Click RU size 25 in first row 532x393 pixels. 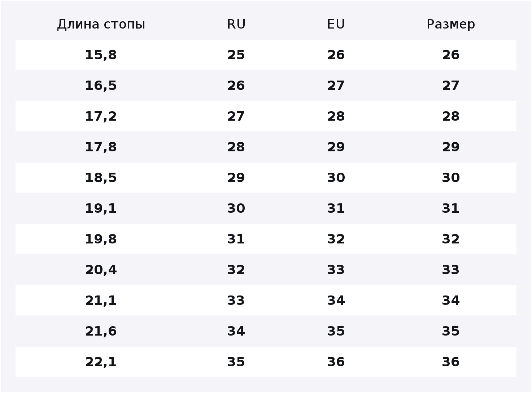[x=236, y=55]
